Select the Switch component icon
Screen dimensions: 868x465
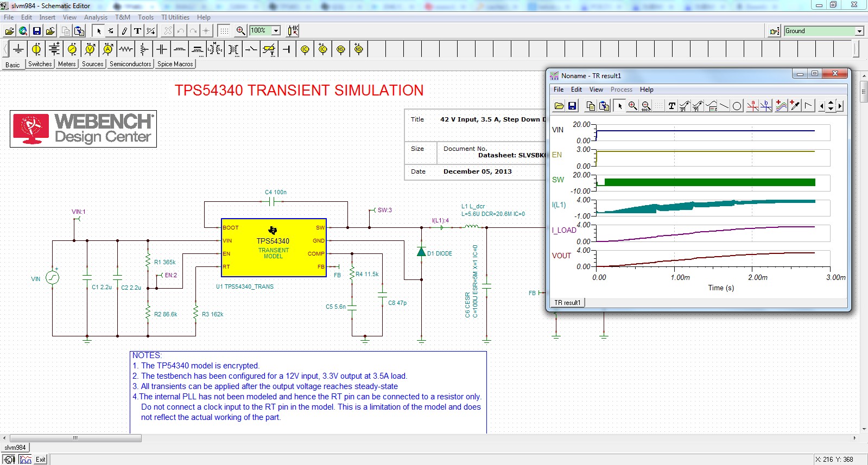pyautogui.click(x=251, y=49)
